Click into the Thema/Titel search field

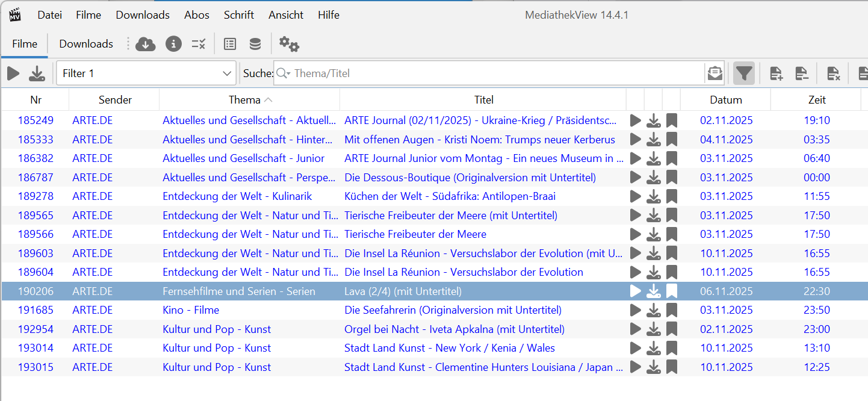(494, 73)
